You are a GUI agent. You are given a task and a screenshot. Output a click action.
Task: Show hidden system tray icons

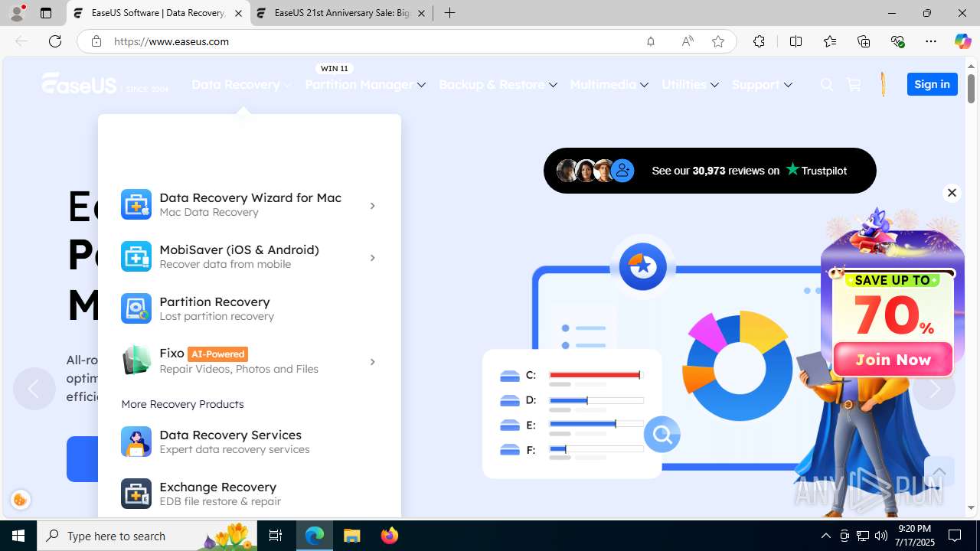[x=826, y=536]
